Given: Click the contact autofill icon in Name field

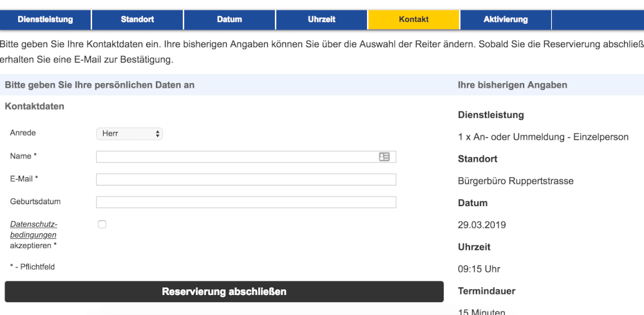Looking at the screenshot, I should coord(384,157).
